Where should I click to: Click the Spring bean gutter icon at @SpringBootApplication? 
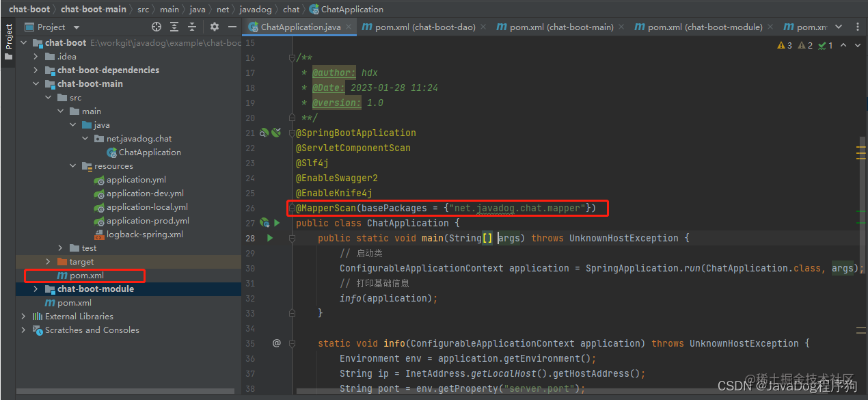[265, 133]
